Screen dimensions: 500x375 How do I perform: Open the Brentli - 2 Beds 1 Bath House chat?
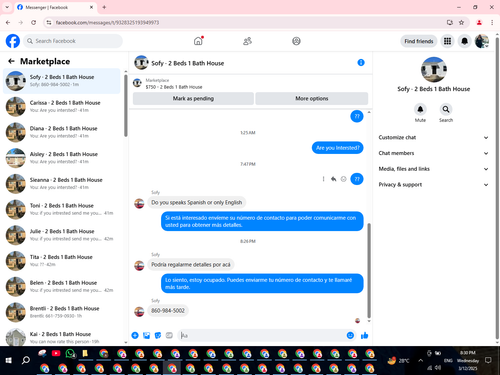62,312
